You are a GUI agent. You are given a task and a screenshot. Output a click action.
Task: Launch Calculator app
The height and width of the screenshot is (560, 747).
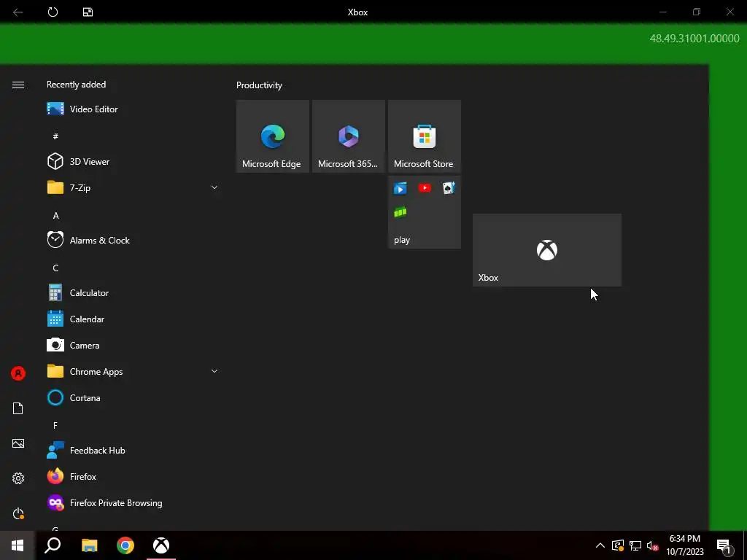click(x=131, y=293)
